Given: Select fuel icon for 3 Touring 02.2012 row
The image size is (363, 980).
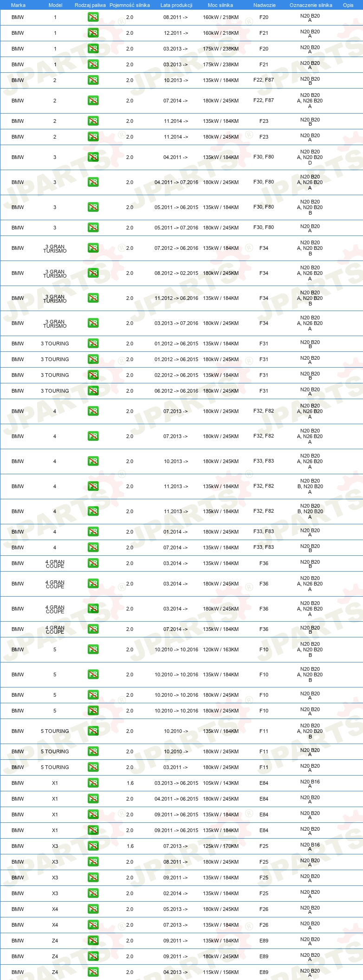Looking at the screenshot, I should pos(93,375).
